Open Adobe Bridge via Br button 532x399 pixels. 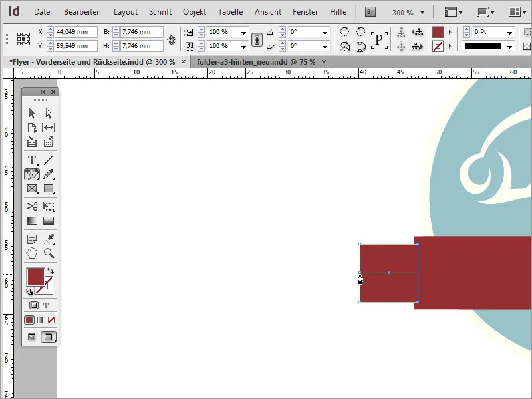pos(370,12)
